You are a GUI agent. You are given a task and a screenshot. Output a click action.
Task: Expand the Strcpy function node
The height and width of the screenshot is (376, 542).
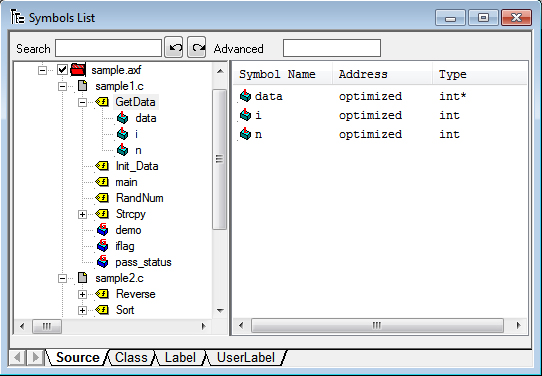(82, 214)
